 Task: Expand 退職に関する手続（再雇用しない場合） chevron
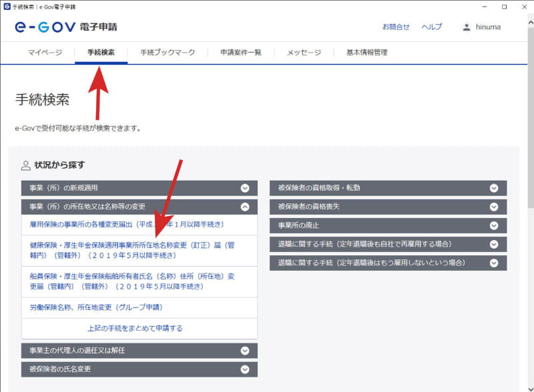pyautogui.click(x=494, y=263)
